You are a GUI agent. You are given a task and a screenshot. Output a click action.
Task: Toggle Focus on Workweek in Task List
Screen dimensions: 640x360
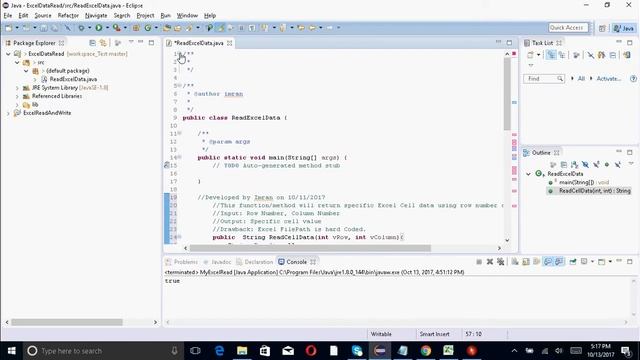(576, 55)
